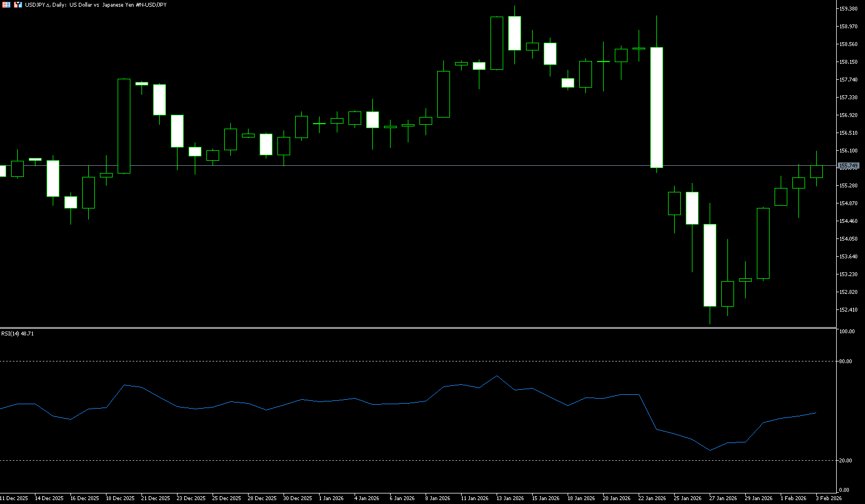This screenshot has width=865, height=504.
Task: Select the large bearish candle on 22 Jan 2026
Action: [x=656, y=107]
